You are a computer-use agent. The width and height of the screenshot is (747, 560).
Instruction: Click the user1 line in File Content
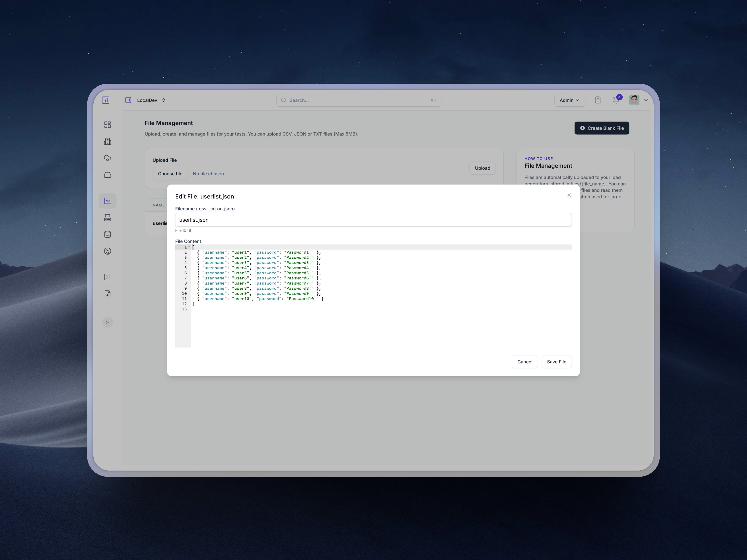(x=259, y=253)
